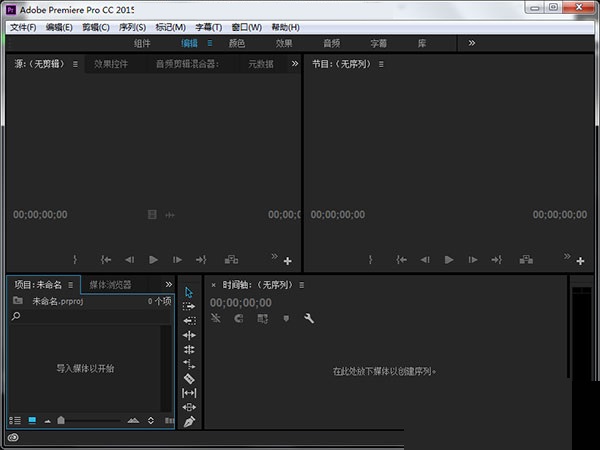This screenshot has width=600, height=450.
Task: Select the Slide tool
Action: [x=189, y=407]
